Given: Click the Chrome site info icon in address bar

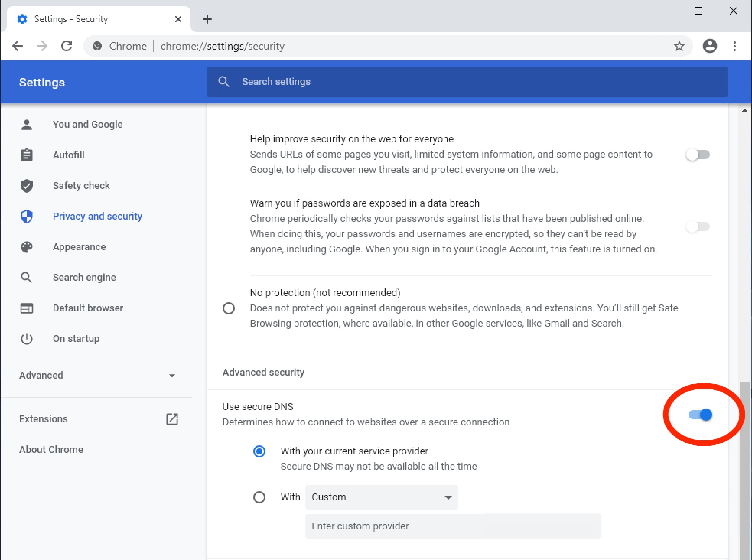Looking at the screenshot, I should coord(97,46).
